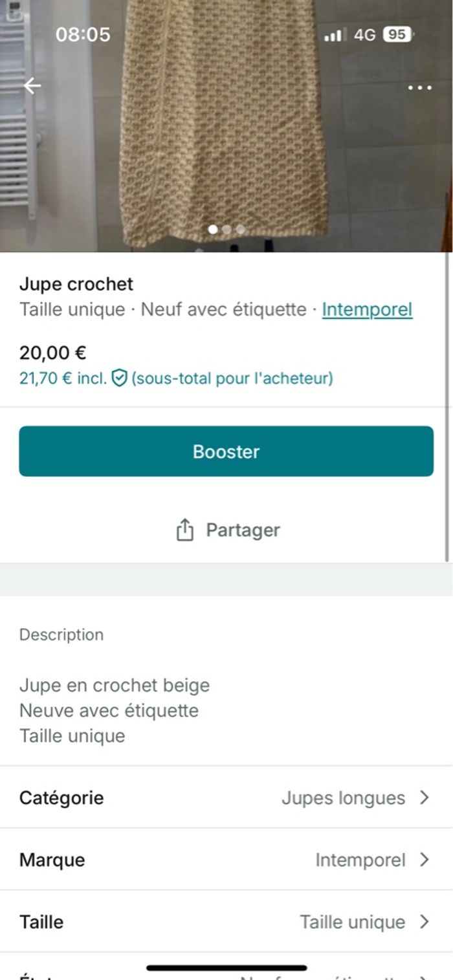Expand the Catégorie row chevron
Viewport: 453px width, 980px height.
425,798
